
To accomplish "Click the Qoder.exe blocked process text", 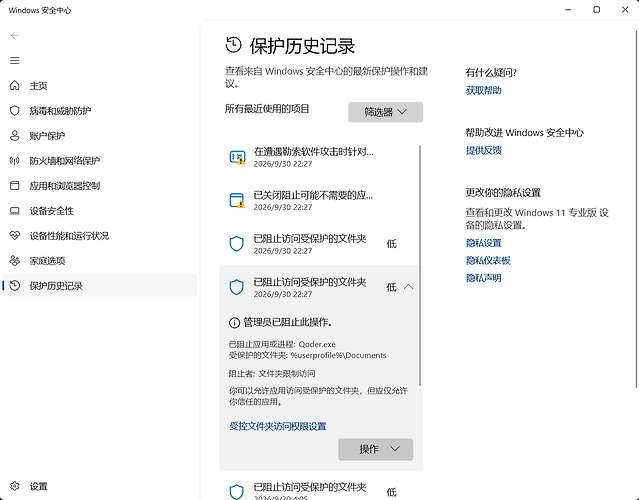I will [317, 344].
